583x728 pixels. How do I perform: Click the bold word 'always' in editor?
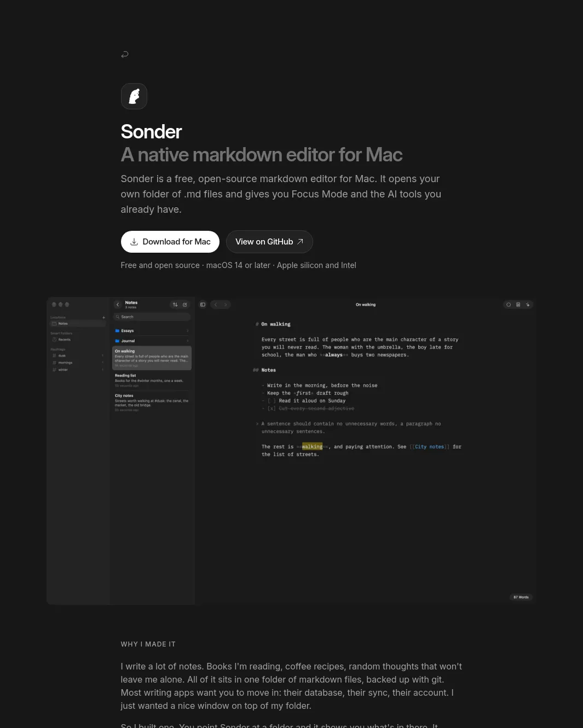pyautogui.click(x=334, y=355)
